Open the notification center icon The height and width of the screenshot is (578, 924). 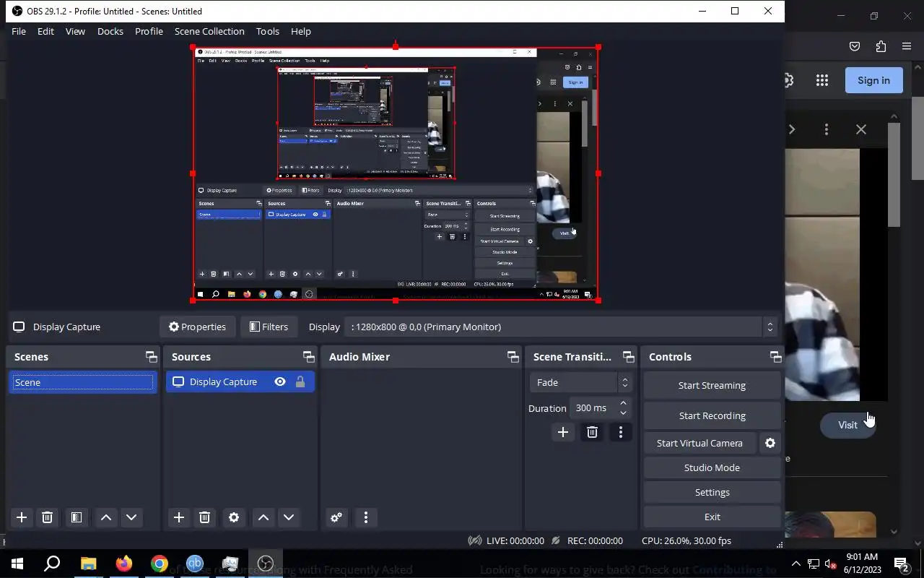[x=902, y=564]
